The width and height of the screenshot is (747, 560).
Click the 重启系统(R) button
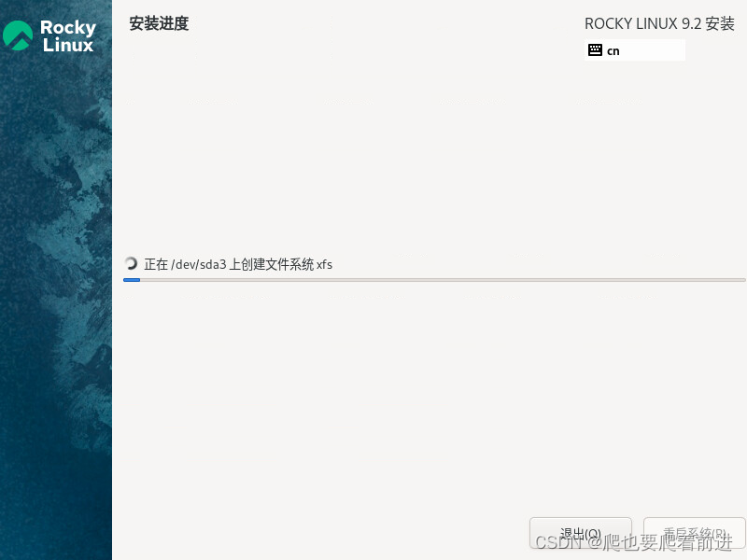(695, 532)
